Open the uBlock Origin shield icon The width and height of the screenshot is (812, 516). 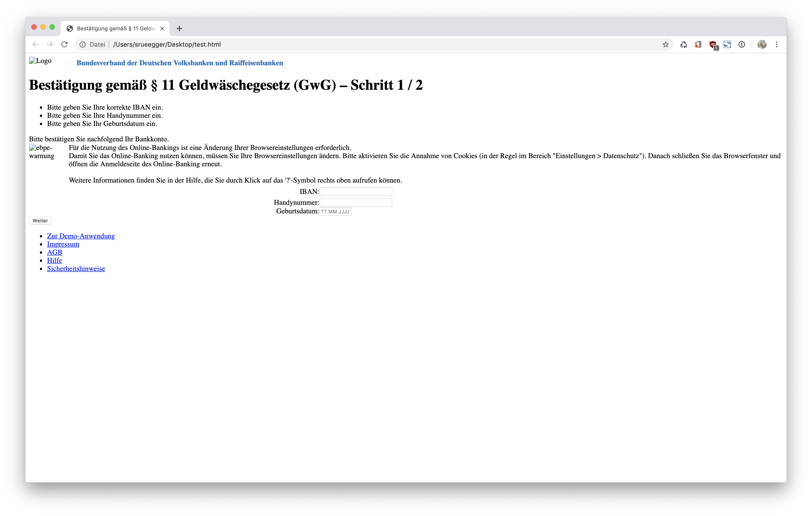713,45
